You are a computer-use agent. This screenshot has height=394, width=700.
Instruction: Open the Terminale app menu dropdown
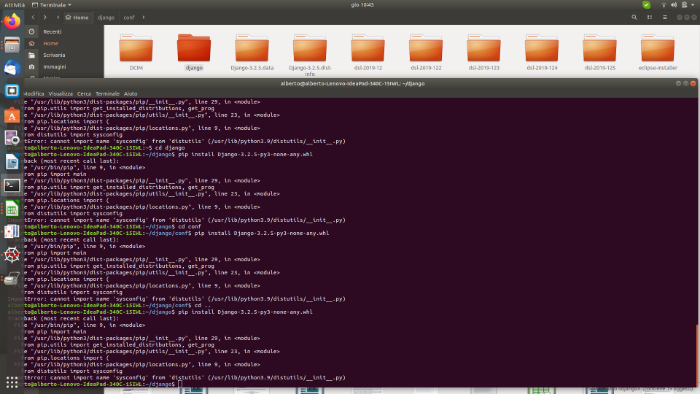point(51,5)
